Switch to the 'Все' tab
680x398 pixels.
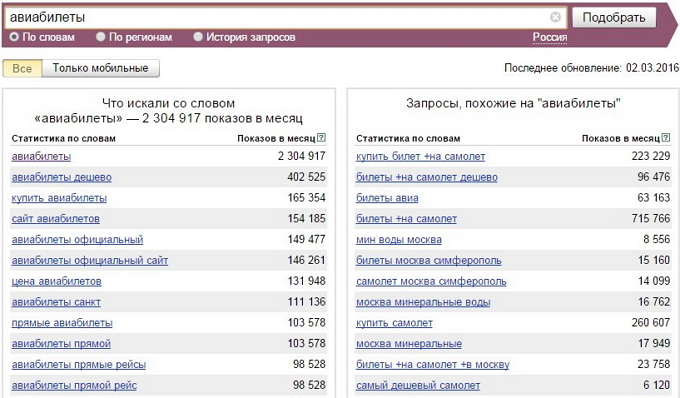click(x=22, y=69)
